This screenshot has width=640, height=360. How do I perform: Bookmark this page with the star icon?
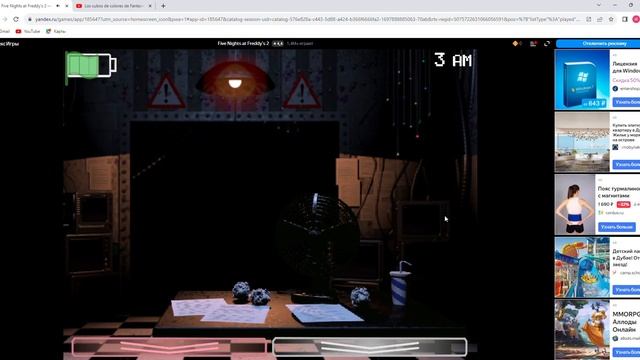(x=611, y=19)
